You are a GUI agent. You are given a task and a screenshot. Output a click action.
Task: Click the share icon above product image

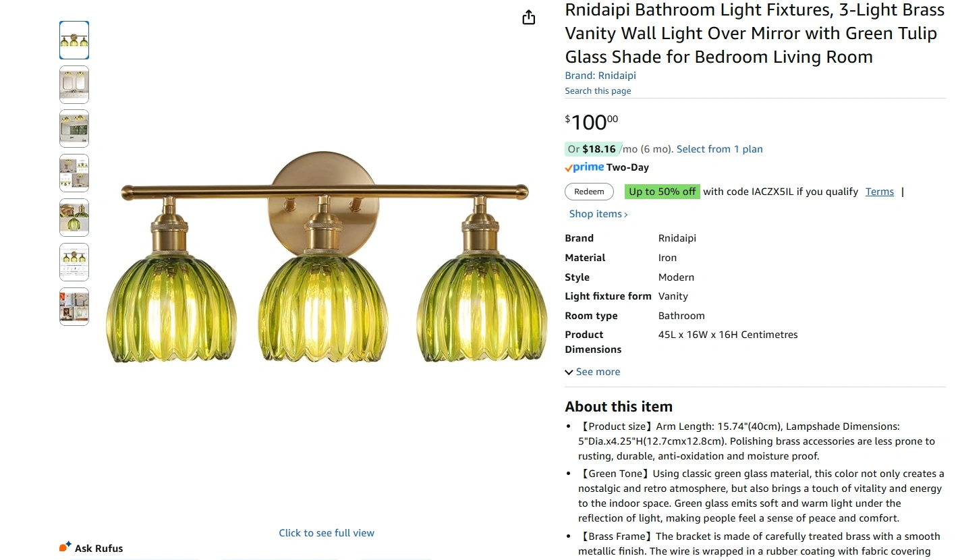click(x=529, y=18)
